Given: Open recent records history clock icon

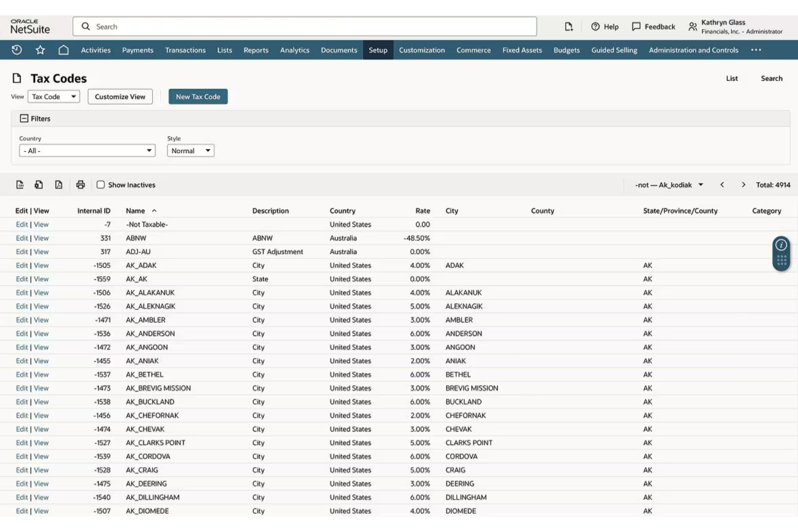Looking at the screenshot, I should pyautogui.click(x=17, y=50).
